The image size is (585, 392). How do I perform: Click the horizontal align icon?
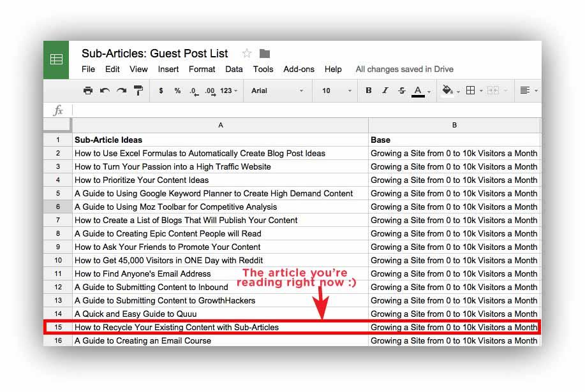(524, 90)
